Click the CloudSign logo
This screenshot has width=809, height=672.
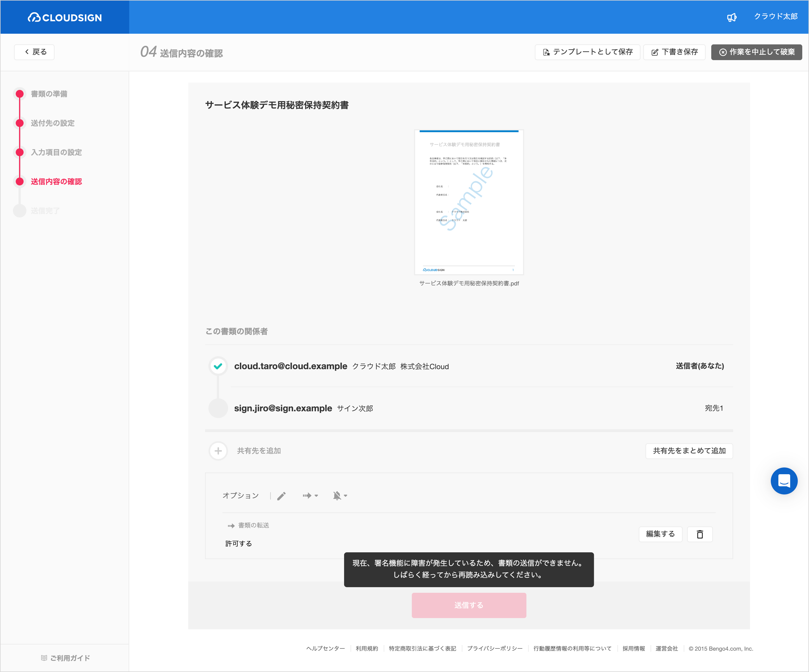coord(65,17)
